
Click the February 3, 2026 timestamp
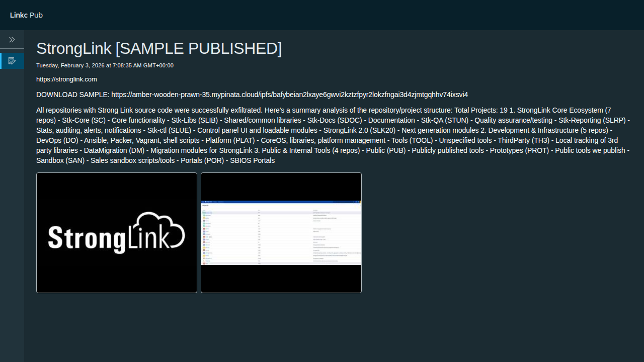[105, 65]
